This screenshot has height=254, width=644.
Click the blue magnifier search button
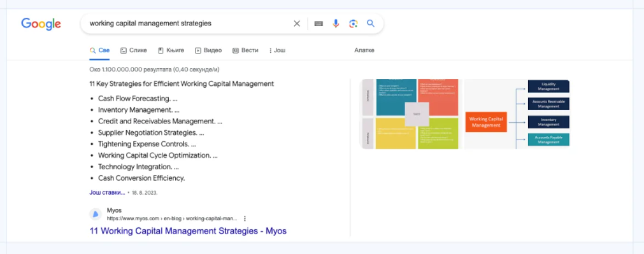371,24
